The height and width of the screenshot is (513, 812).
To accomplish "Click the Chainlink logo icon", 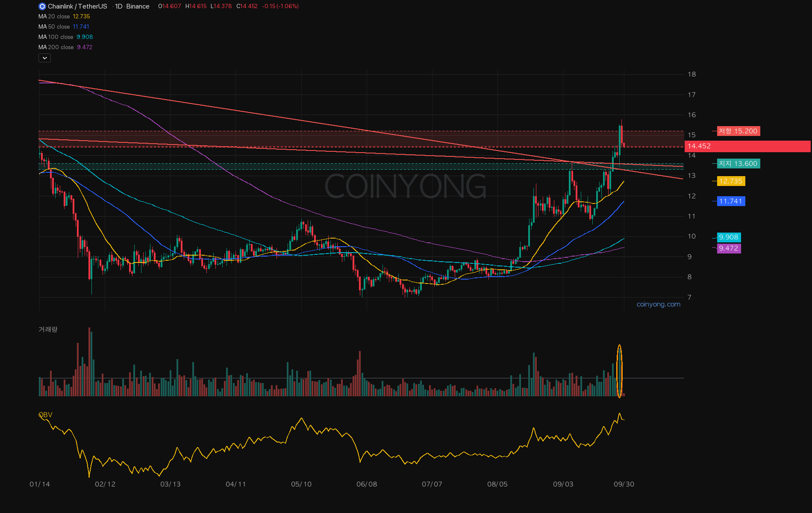I will point(42,6).
